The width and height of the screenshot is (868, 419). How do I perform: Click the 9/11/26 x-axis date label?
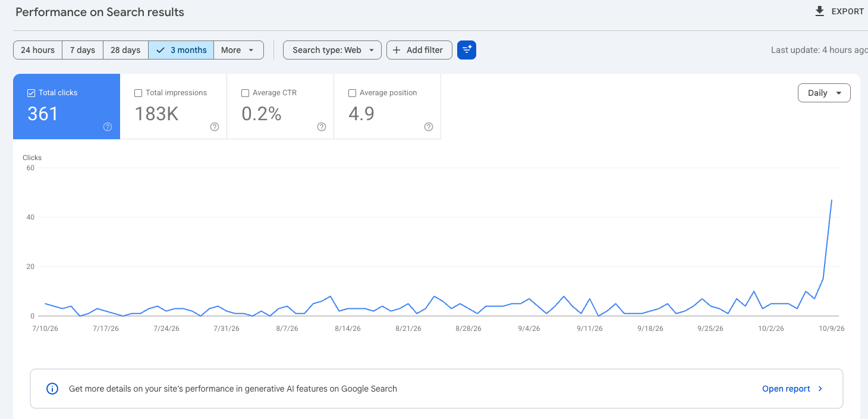589,329
